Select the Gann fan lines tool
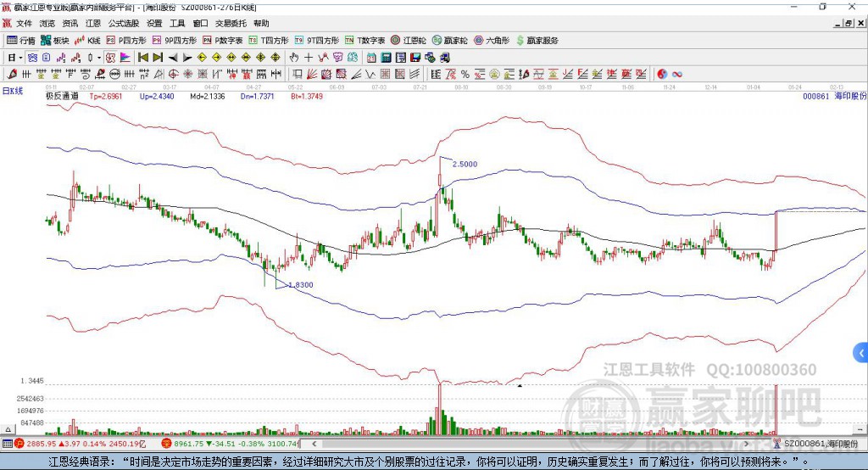868x470 pixels. pos(311,75)
